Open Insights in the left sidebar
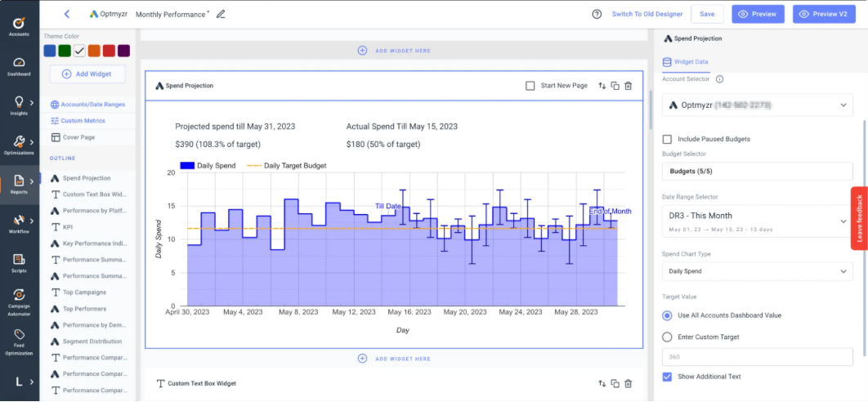Viewport: 868px width, 402px height. pyautogui.click(x=19, y=105)
